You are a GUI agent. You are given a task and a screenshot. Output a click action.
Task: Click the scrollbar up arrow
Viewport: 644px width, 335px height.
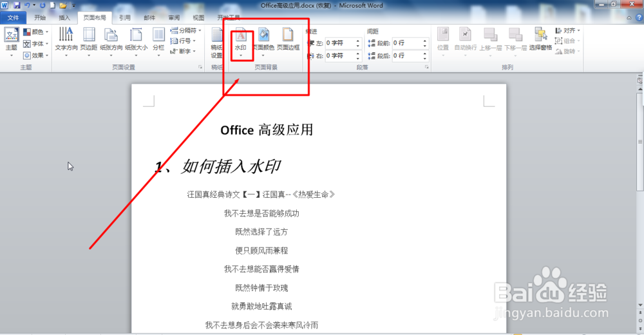[x=640, y=89]
